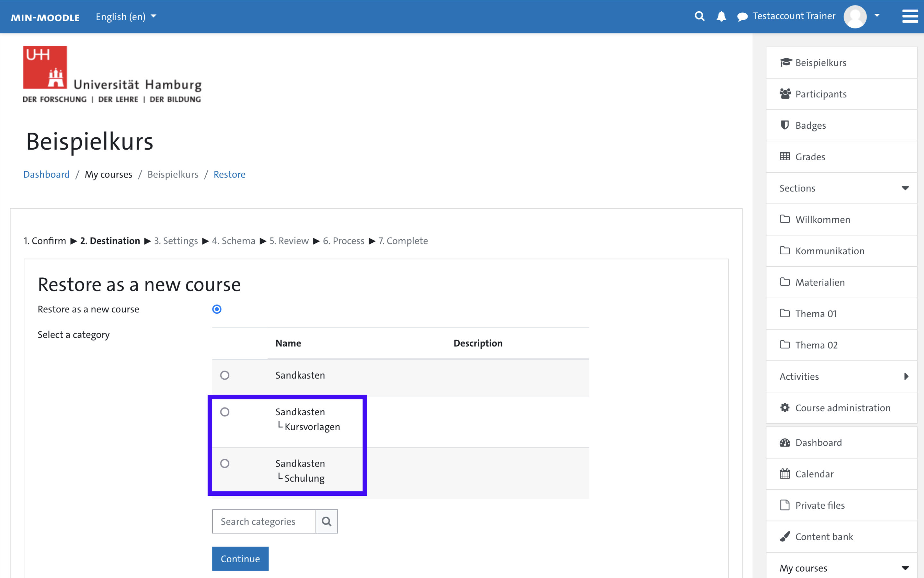Select the top-level Sandkasten category radio
The height and width of the screenshot is (578, 924).
(225, 375)
